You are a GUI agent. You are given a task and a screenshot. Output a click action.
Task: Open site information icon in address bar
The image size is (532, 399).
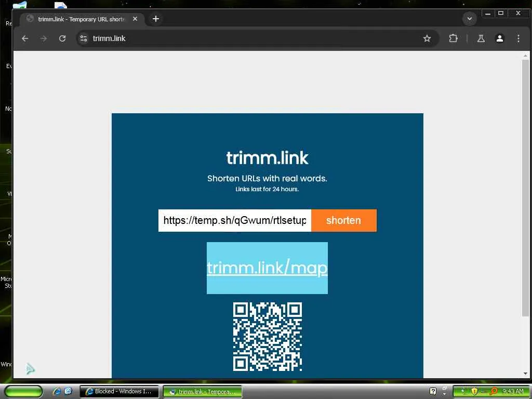coord(84,38)
